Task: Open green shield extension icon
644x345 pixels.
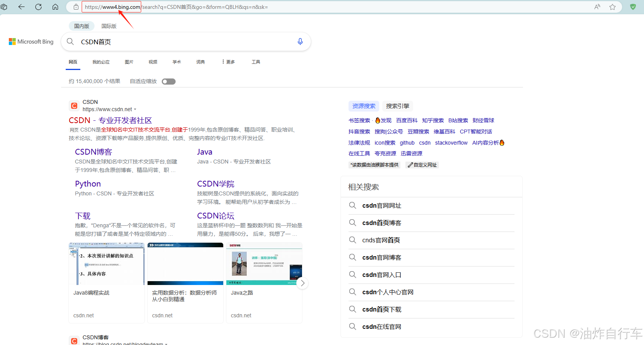Action: pos(633,7)
